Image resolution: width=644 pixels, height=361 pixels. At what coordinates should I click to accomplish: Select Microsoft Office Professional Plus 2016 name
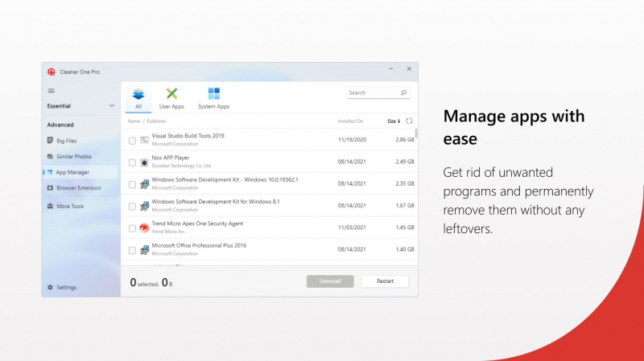click(x=199, y=245)
